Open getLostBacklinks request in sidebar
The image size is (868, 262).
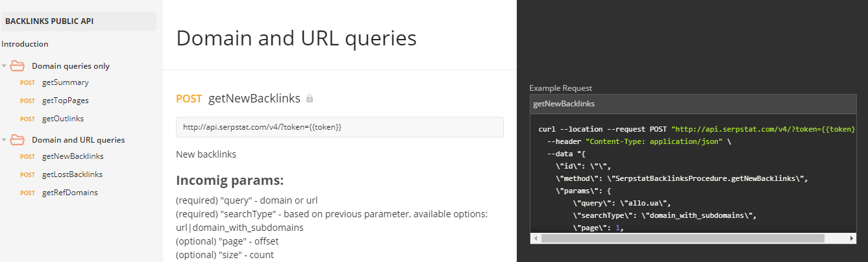pos(72,174)
